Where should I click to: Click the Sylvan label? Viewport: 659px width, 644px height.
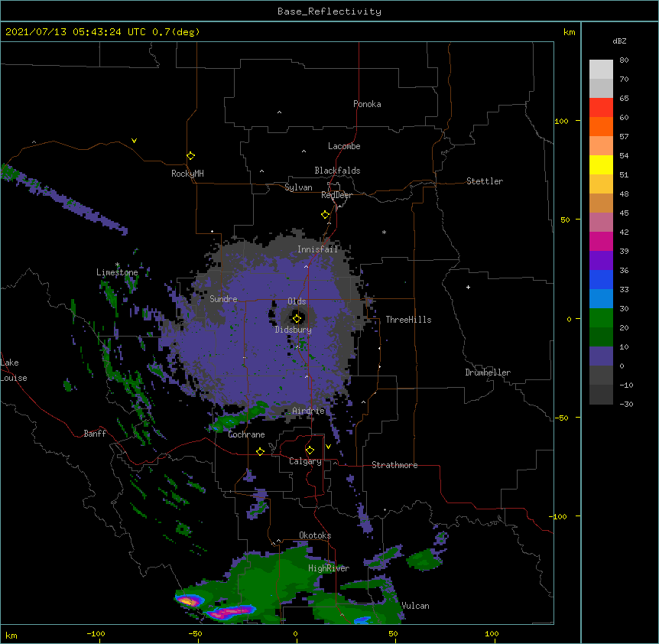(298, 187)
